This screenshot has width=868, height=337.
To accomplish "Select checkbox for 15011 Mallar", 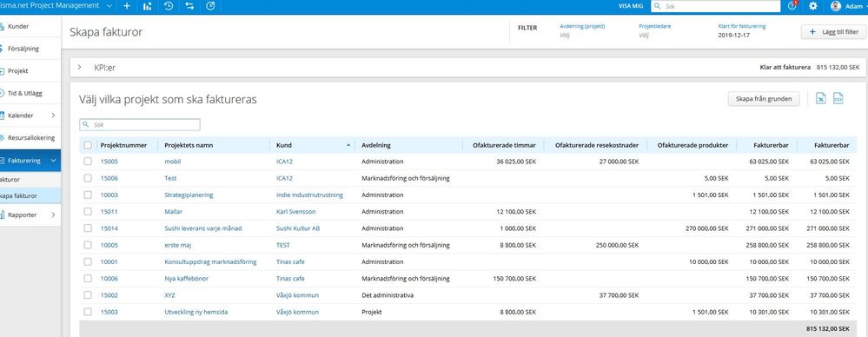I will pos(88,211).
